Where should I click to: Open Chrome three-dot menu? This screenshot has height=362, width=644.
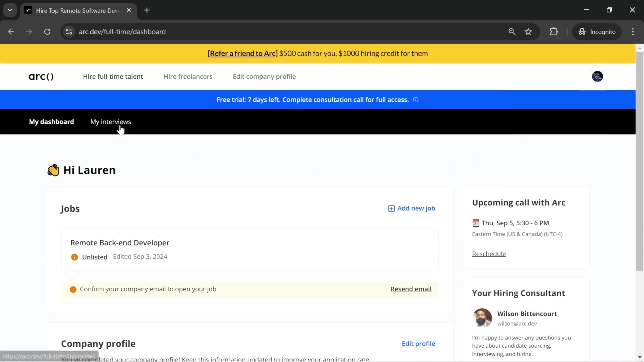tap(633, 32)
